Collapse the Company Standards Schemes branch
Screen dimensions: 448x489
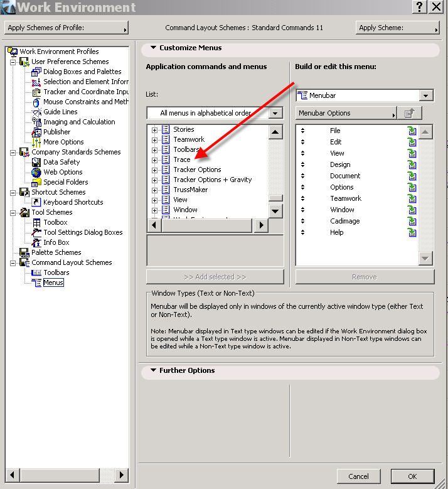[13, 152]
